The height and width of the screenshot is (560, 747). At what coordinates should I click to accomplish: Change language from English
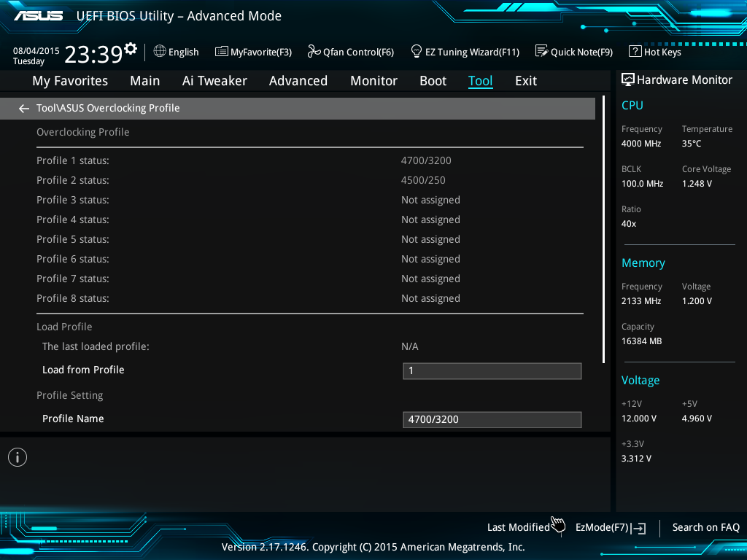click(x=183, y=52)
